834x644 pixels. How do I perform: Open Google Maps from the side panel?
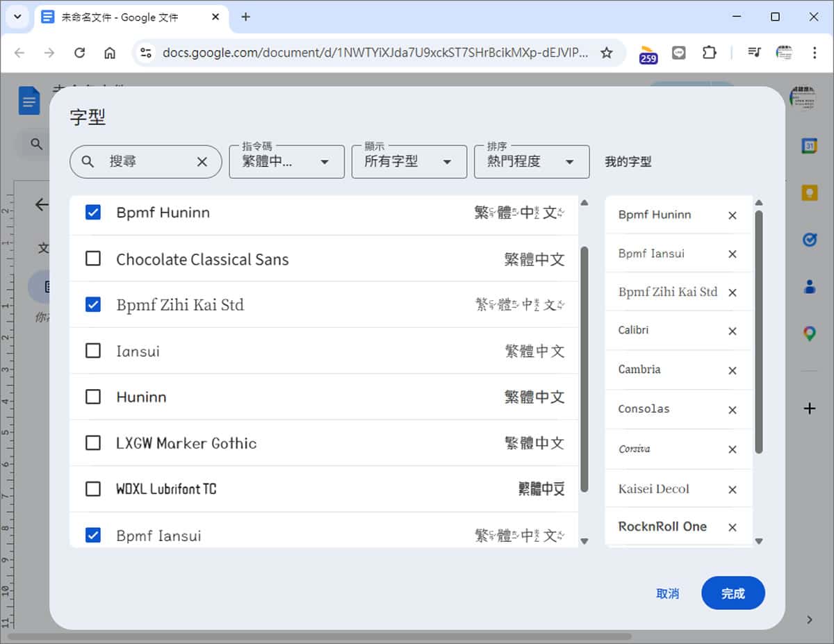[809, 332]
